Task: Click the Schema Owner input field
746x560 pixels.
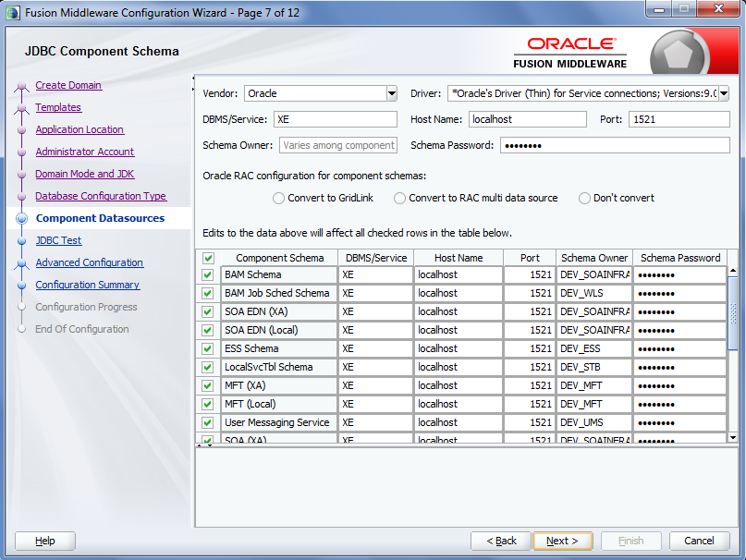Action: pyautogui.click(x=338, y=145)
